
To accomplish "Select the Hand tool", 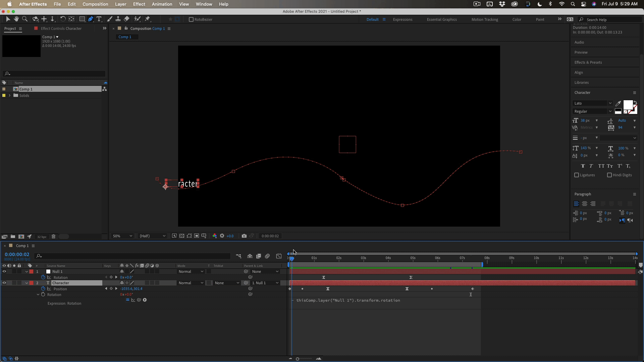I will tap(16, 19).
